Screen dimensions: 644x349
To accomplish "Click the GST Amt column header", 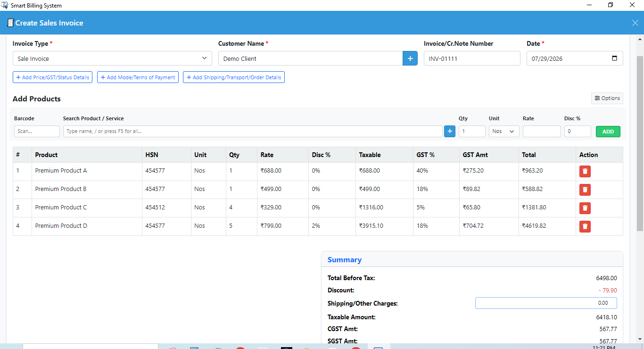I will point(489,155).
